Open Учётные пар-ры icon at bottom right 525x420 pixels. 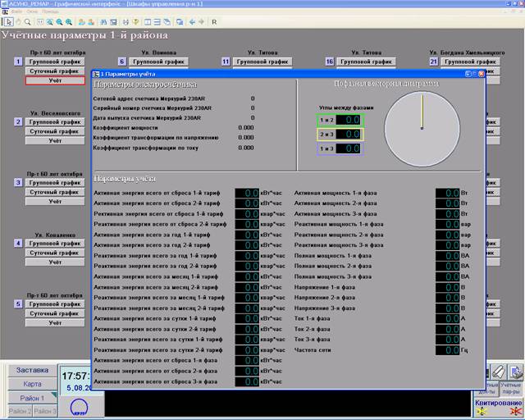pos(512,377)
